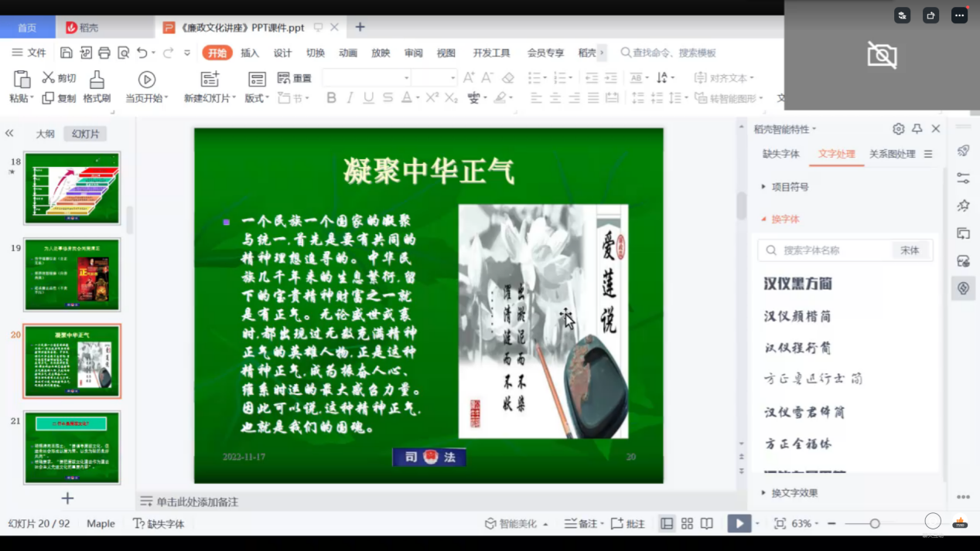Toggle Bold text formatting

pos(331,97)
